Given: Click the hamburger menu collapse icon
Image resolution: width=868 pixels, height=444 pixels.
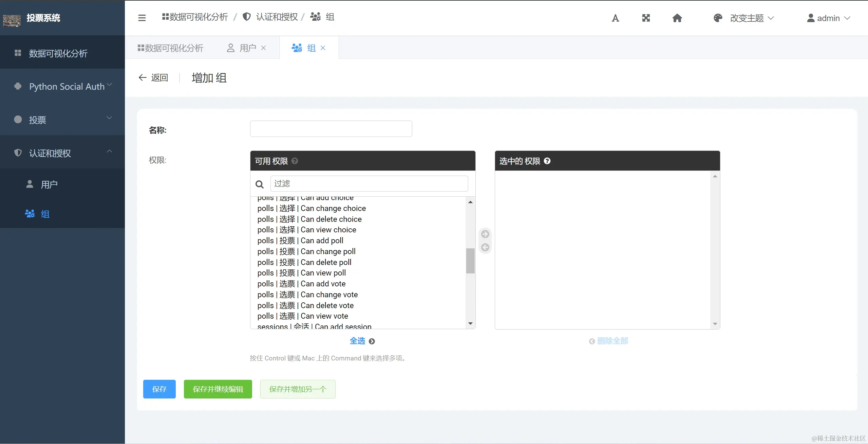Looking at the screenshot, I should point(142,18).
